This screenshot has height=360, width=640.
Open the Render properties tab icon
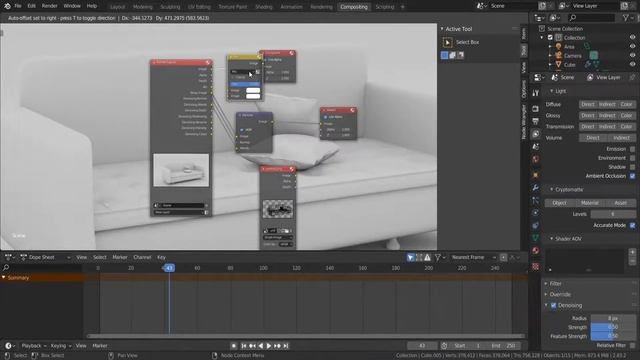(x=536, y=109)
